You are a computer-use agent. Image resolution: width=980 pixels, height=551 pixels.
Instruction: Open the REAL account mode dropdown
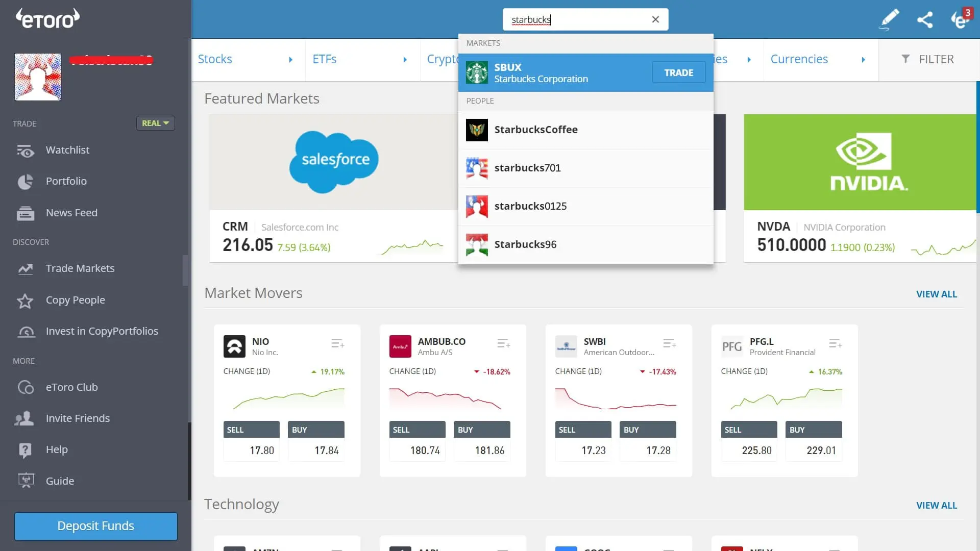[155, 123]
